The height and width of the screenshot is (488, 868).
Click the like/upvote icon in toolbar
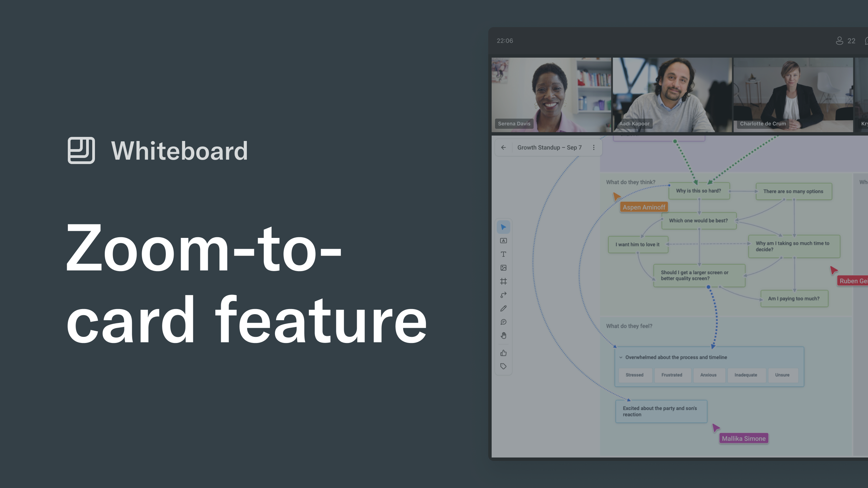[x=504, y=352]
